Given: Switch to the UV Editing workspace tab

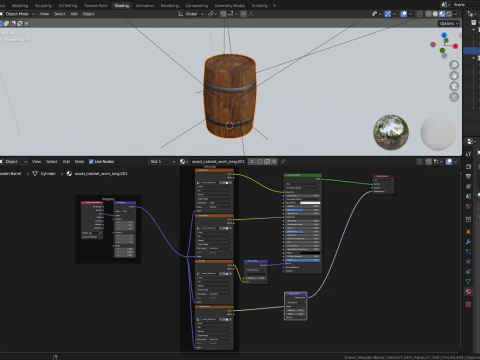Looking at the screenshot, I should click(x=68, y=5).
